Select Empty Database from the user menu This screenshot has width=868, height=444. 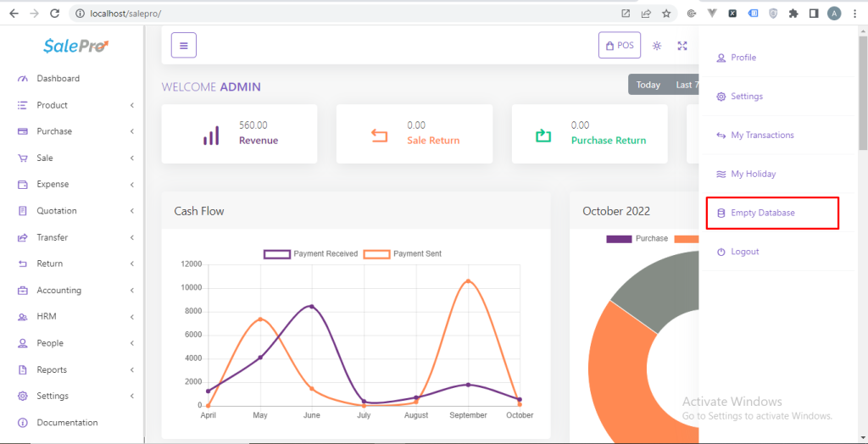(x=762, y=213)
